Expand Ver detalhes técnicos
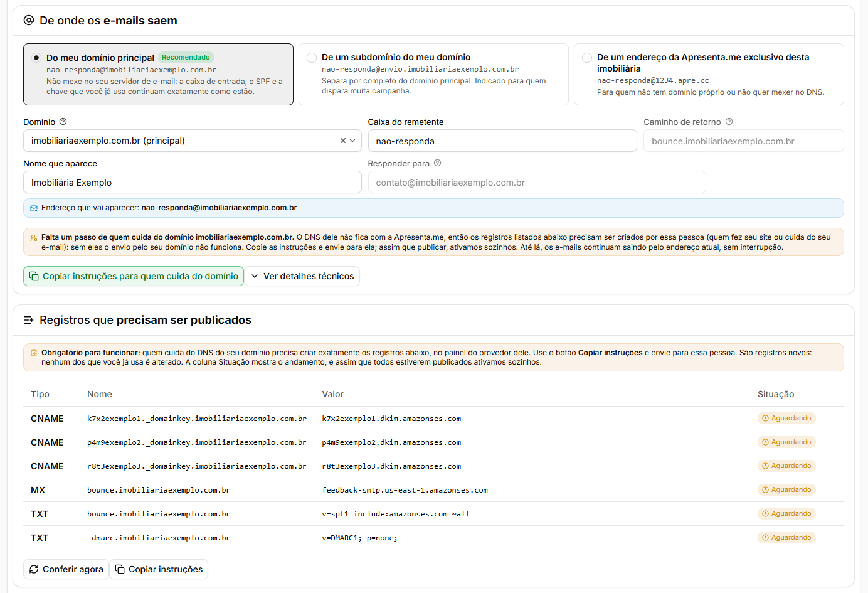 pos(302,276)
